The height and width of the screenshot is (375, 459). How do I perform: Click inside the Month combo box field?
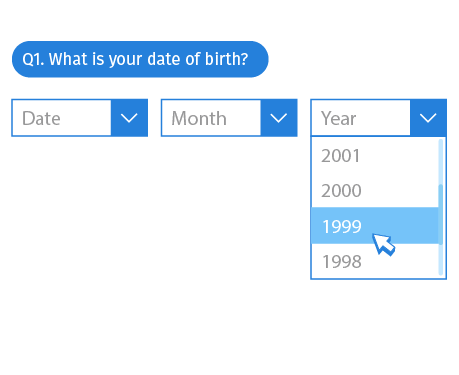(x=211, y=118)
